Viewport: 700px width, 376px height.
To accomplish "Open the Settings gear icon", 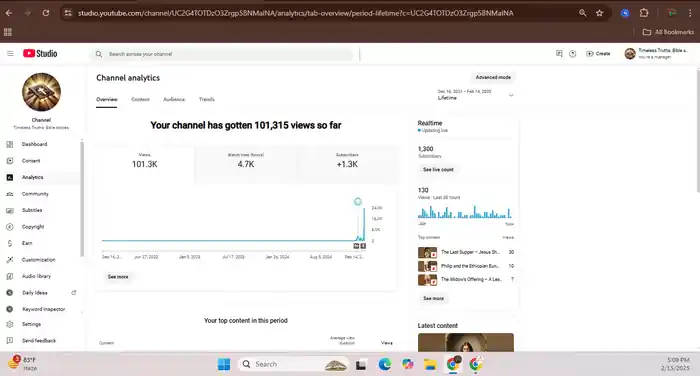I will coord(10,324).
